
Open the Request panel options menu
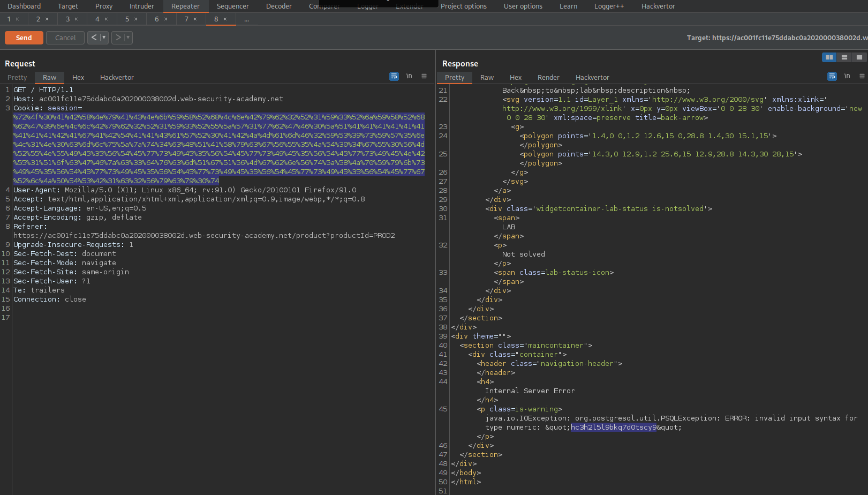[x=424, y=77]
